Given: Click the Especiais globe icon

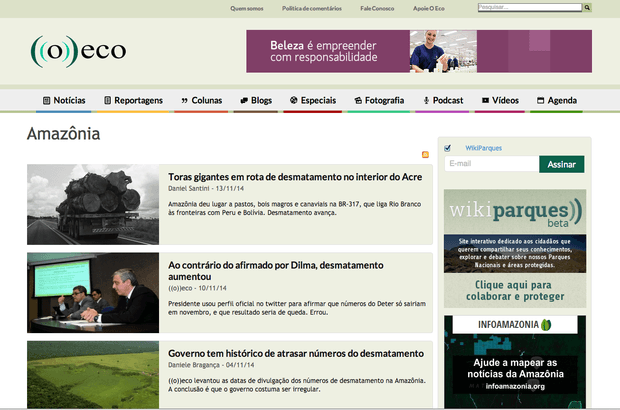Looking at the screenshot, I should coord(293,100).
